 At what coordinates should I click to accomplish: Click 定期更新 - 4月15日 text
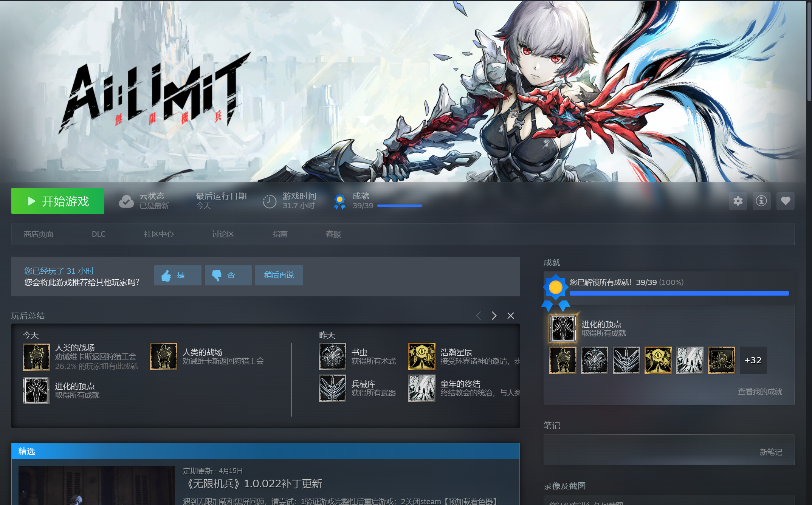[x=213, y=471]
